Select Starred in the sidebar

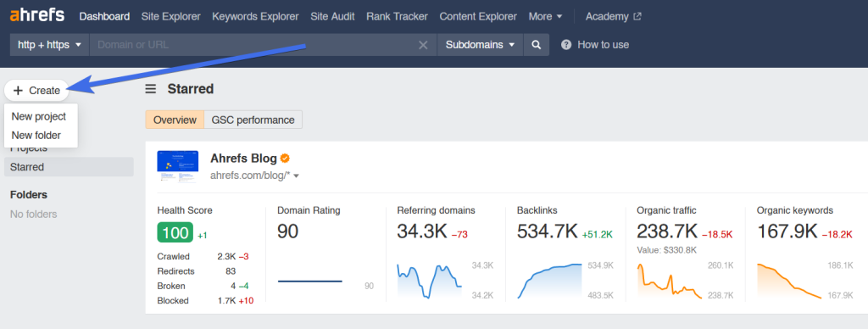pyautogui.click(x=69, y=167)
